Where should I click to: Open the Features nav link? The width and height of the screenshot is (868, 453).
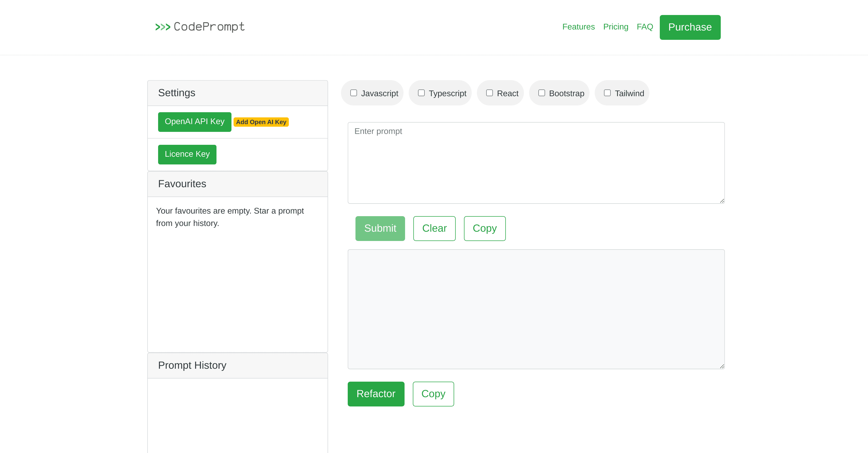pos(578,27)
